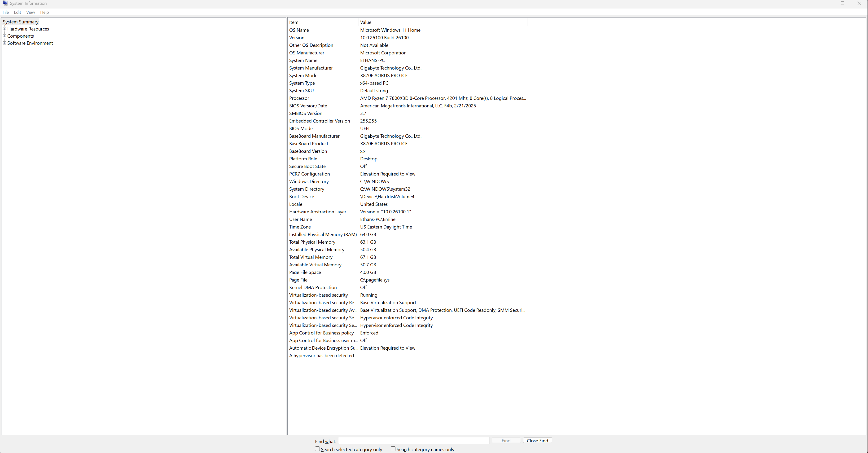This screenshot has width=868, height=453.
Task: Open the Help menu
Action: pyautogui.click(x=44, y=12)
